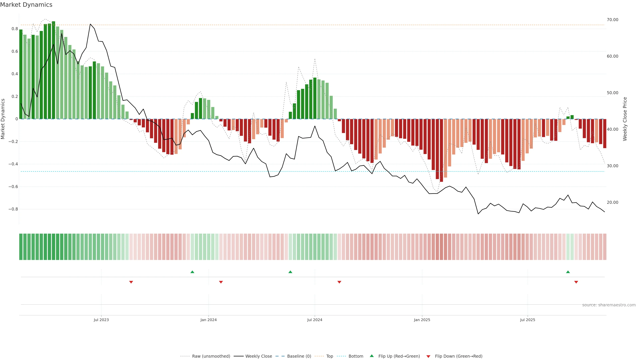This screenshot has width=644, height=362.
Task: Click first red flip-down marker after Jul 2023
Action: tap(131, 282)
